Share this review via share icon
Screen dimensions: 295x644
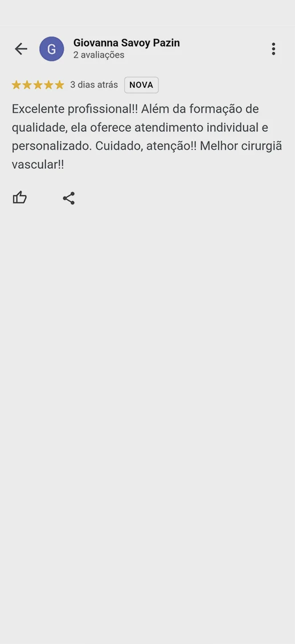pos(68,198)
